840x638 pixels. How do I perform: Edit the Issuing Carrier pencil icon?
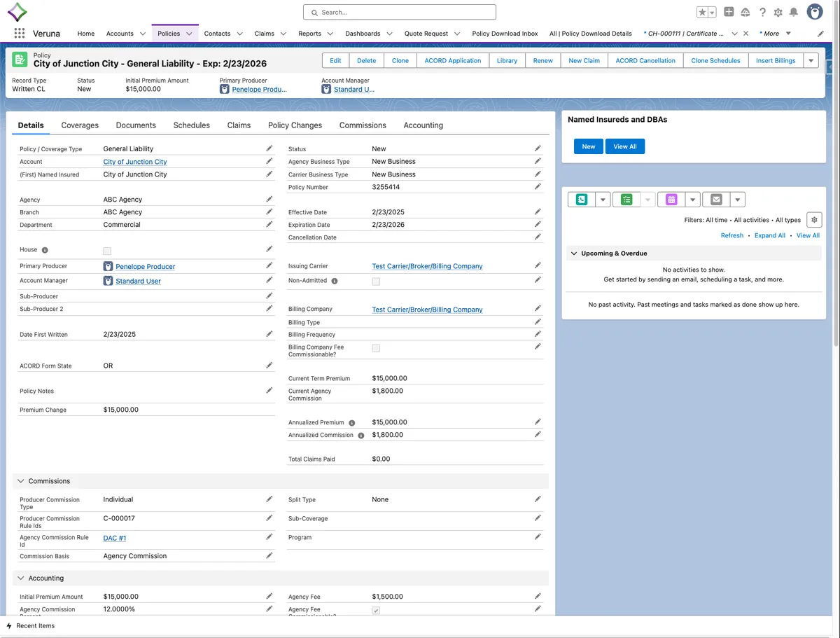click(538, 265)
